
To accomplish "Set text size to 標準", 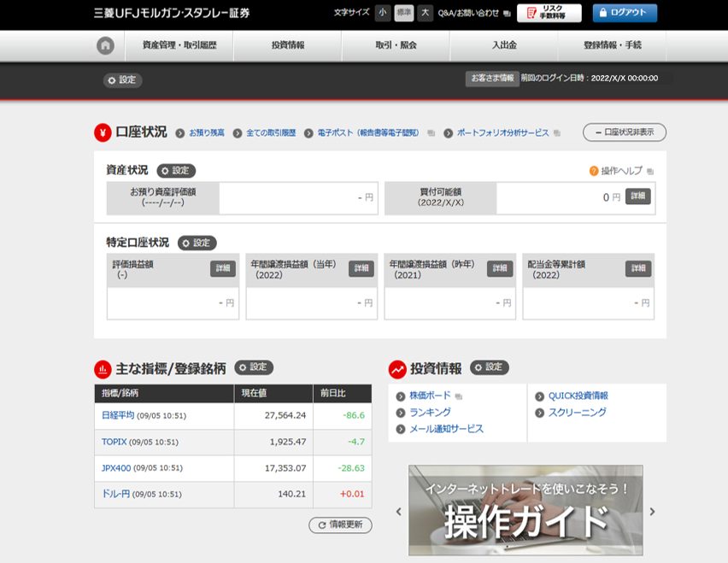I will pyautogui.click(x=403, y=13).
